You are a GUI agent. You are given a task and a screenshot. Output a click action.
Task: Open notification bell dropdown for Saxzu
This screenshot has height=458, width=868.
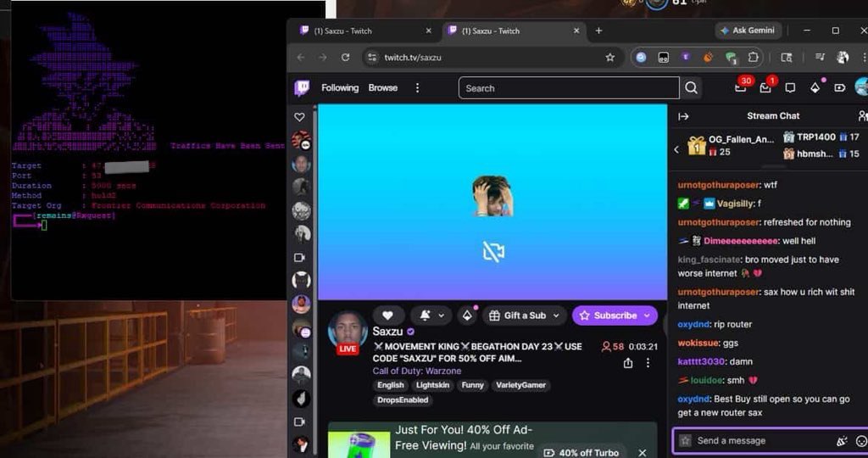(431, 316)
